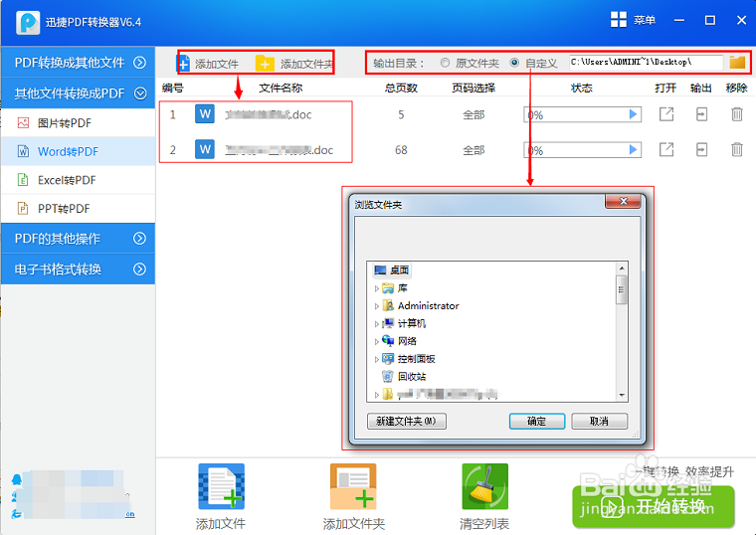756x535 pixels.
Task: Expand the PDF的其他操作 section
Action: click(139, 238)
